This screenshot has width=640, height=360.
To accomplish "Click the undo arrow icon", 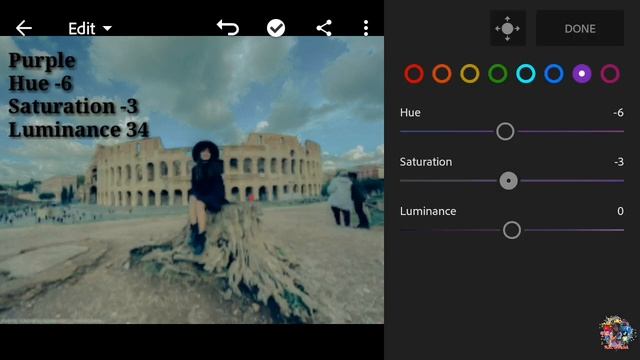I will coord(228,28).
